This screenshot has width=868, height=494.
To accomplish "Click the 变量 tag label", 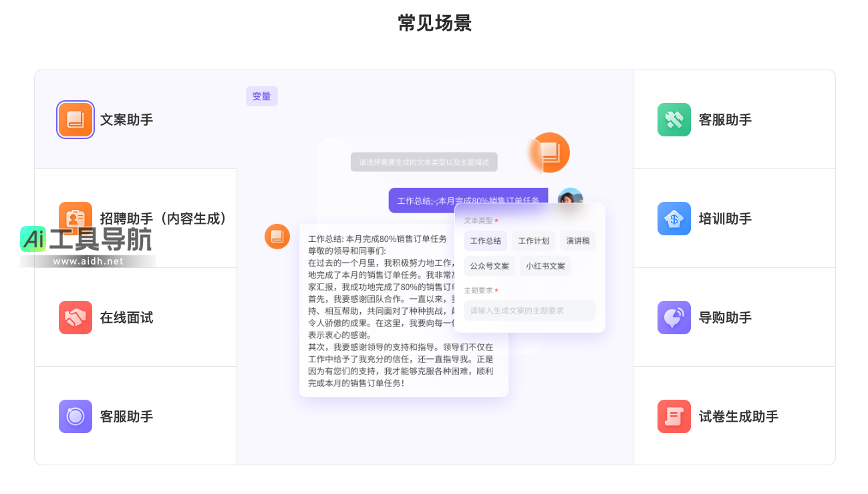I will (262, 96).
